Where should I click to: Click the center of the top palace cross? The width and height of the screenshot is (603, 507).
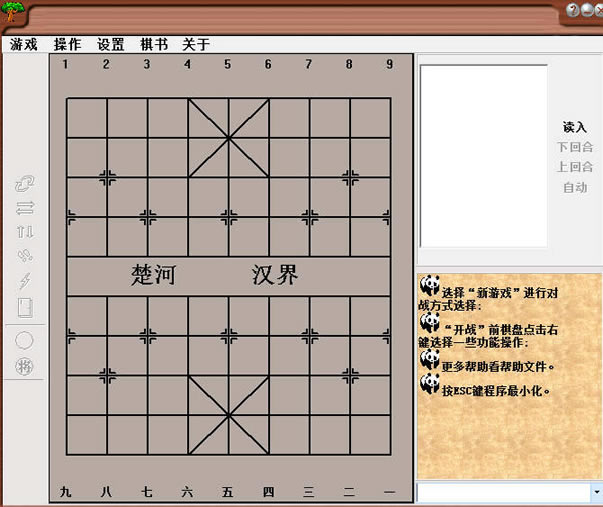point(228,137)
